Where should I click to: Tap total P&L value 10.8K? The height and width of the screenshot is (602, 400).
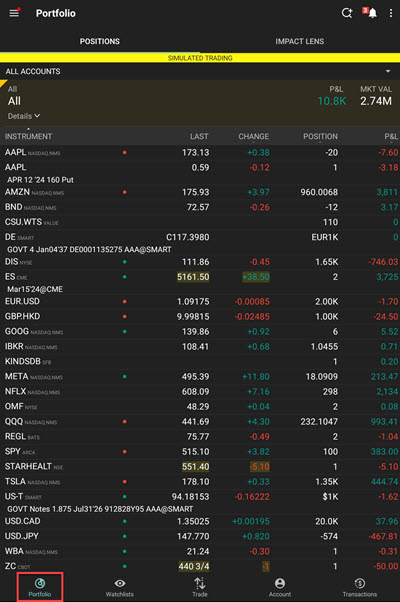pyautogui.click(x=332, y=101)
